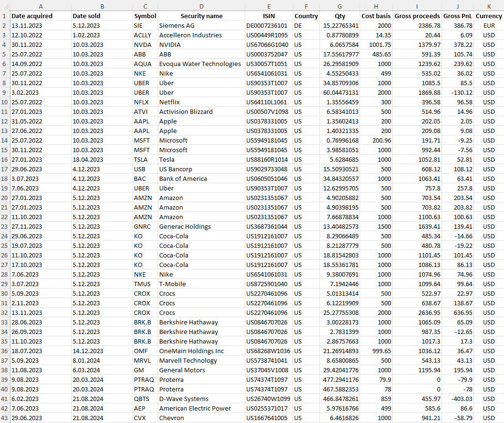Click the 'Symbol' header cell
The image size is (504, 423).
145,16
